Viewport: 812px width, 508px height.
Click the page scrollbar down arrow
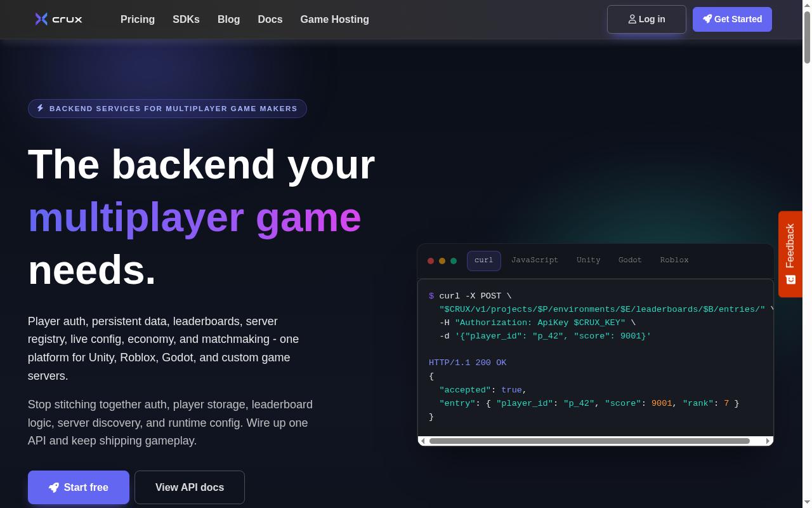[x=807, y=503]
